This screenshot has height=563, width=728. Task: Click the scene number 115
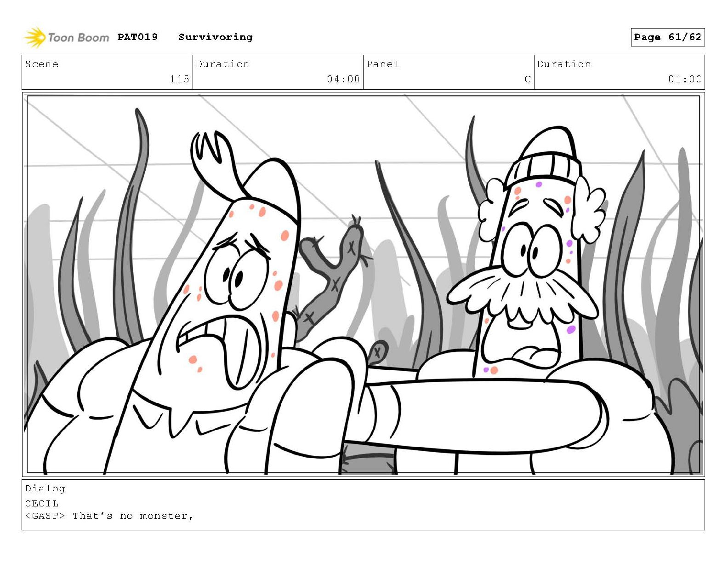(x=179, y=79)
